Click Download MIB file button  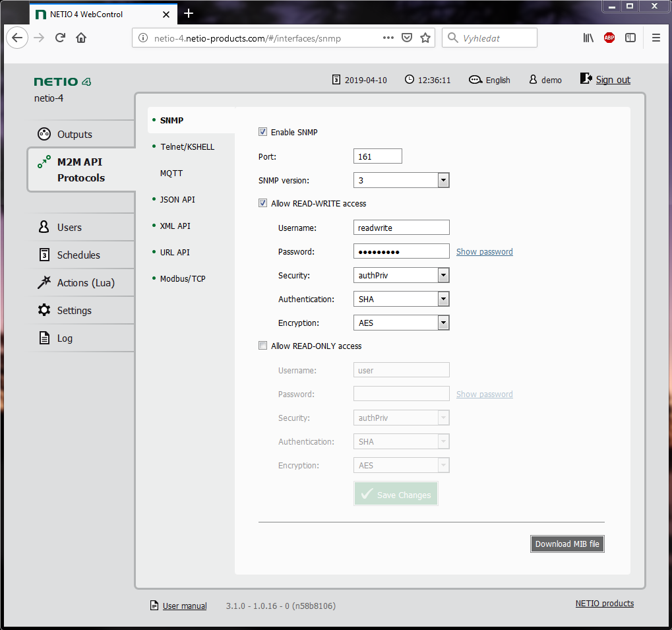coord(567,544)
